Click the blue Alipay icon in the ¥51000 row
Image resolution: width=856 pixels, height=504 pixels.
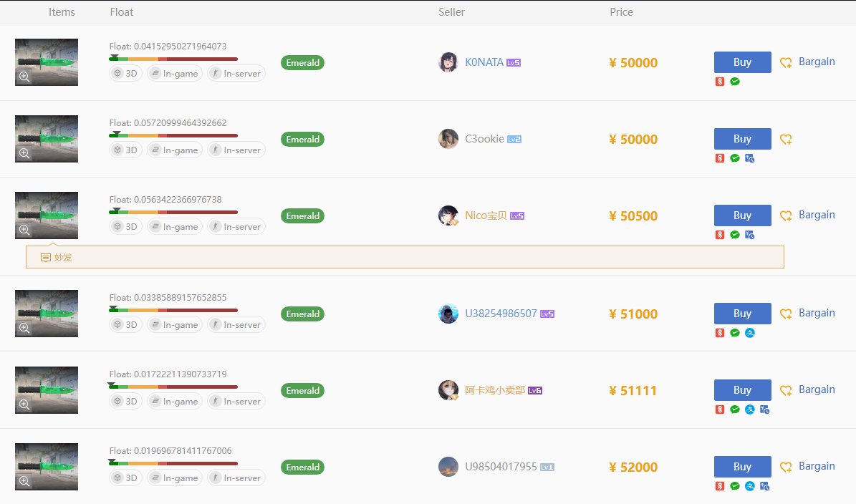click(x=749, y=333)
